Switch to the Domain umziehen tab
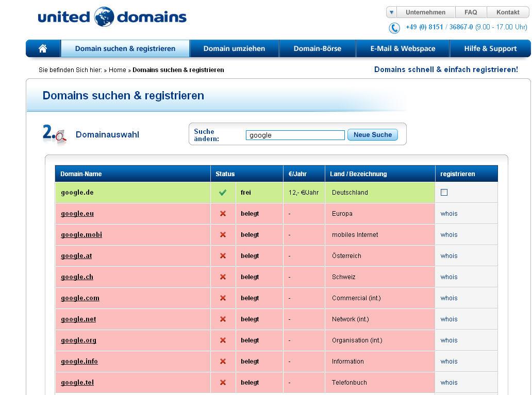 click(234, 48)
